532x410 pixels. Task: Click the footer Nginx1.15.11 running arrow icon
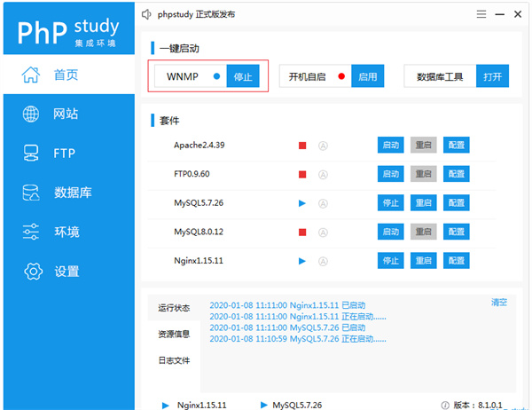[166, 406]
